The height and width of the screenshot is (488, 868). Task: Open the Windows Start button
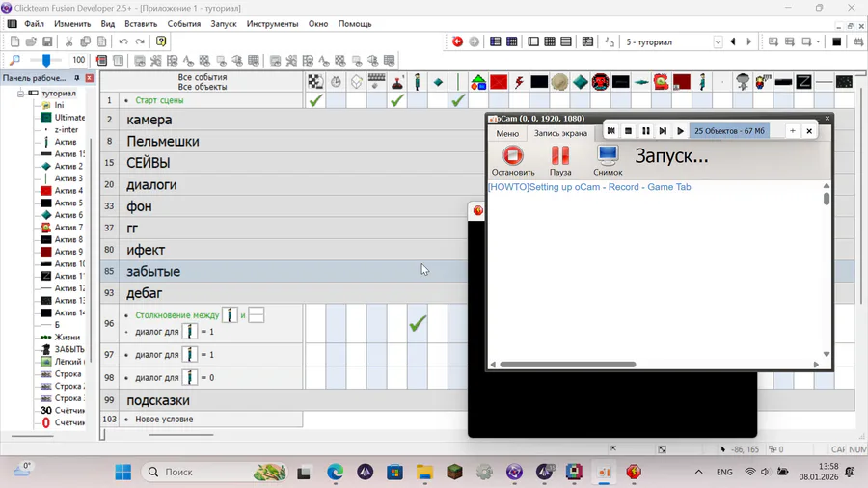(x=122, y=472)
